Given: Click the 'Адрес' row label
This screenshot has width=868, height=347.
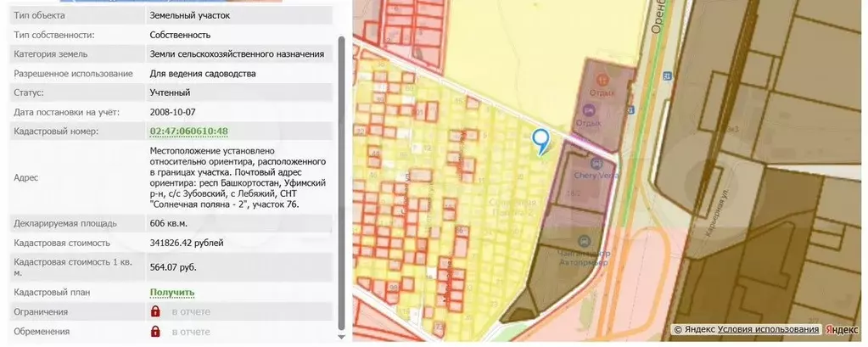Looking at the screenshot, I should pos(26,177).
